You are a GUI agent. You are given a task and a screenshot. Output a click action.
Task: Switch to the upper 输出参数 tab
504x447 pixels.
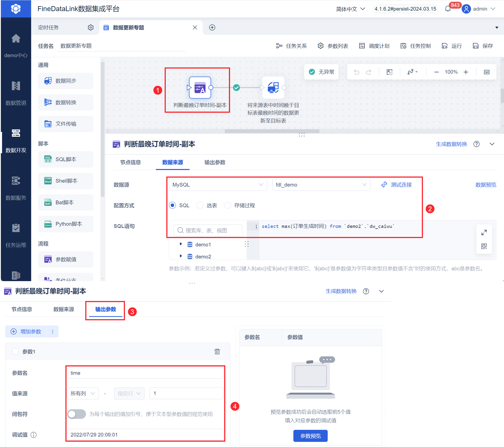tap(215, 163)
